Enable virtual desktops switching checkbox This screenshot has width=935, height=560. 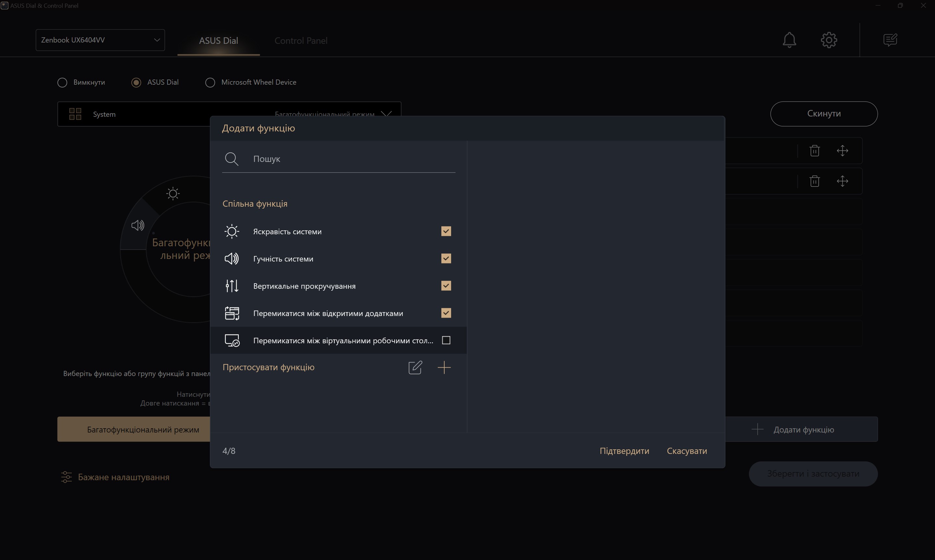(446, 340)
